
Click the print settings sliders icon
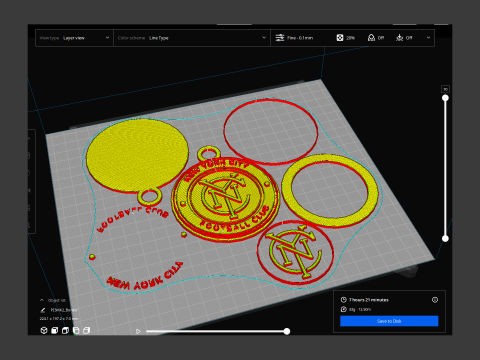tap(280, 38)
